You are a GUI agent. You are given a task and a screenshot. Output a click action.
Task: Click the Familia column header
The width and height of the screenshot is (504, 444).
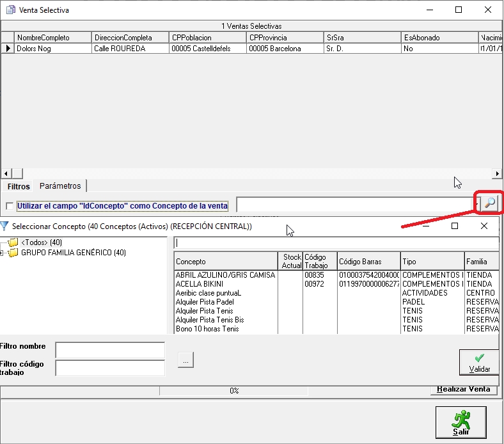(482, 262)
